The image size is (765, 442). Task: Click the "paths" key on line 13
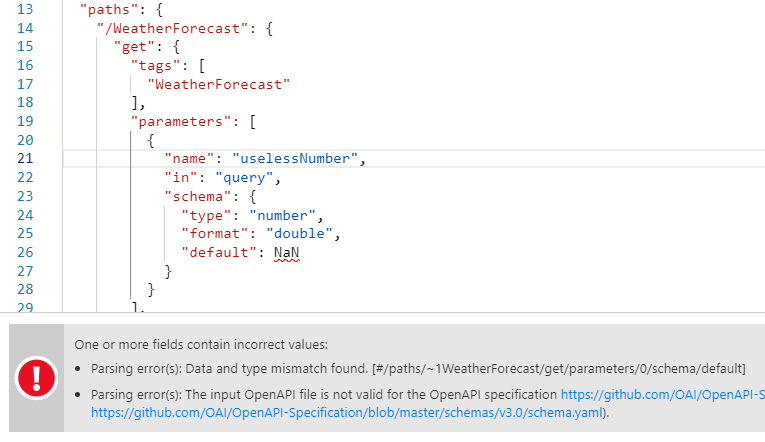[x=109, y=10]
